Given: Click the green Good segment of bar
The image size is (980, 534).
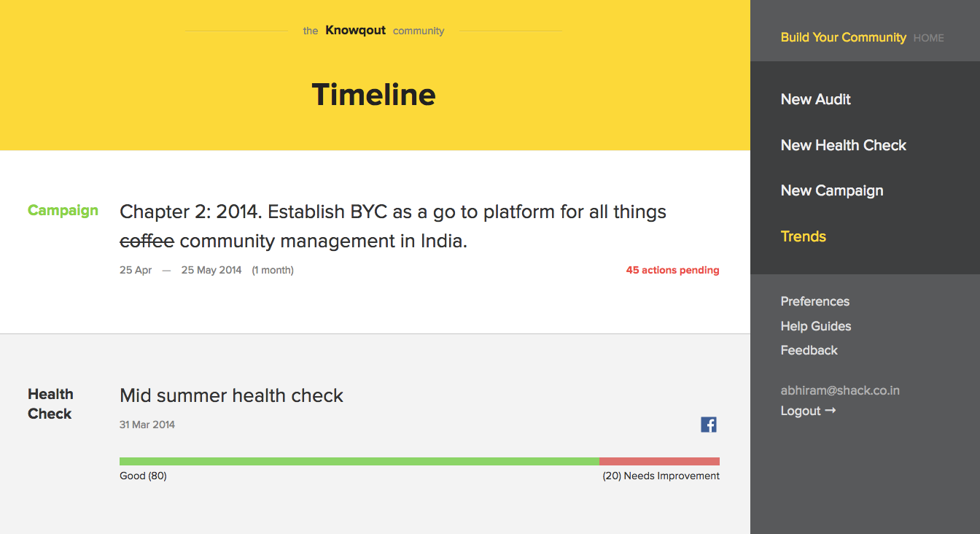Looking at the screenshot, I should point(359,461).
